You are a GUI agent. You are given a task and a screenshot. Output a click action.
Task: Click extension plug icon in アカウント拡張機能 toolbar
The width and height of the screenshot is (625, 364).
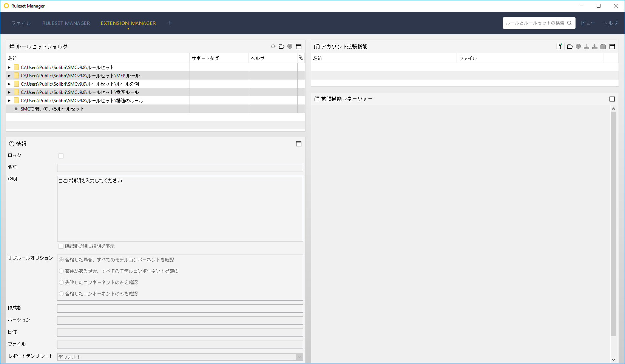[603, 46]
